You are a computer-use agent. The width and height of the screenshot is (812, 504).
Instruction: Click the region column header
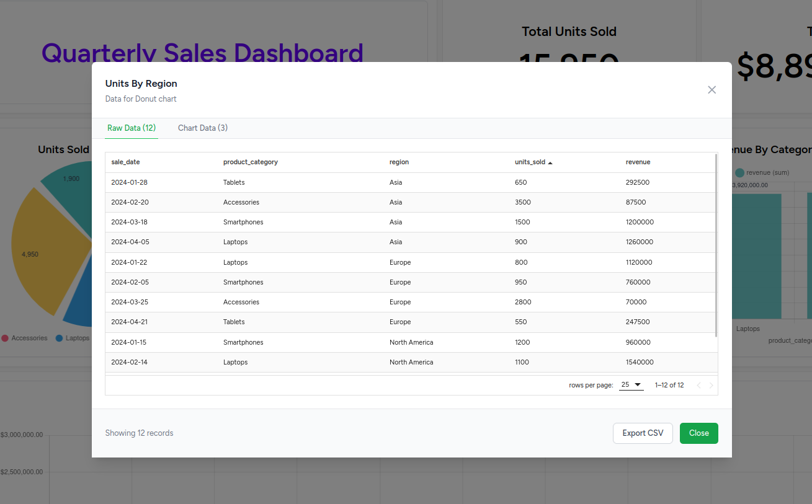(x=399, y=162)
